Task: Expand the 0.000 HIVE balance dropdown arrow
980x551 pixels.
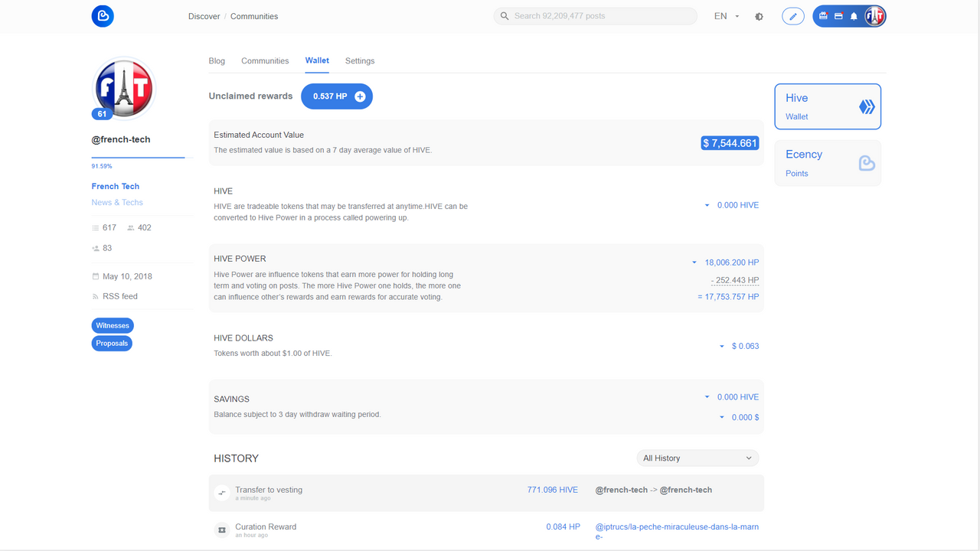Action: click(x=707, y=205)
